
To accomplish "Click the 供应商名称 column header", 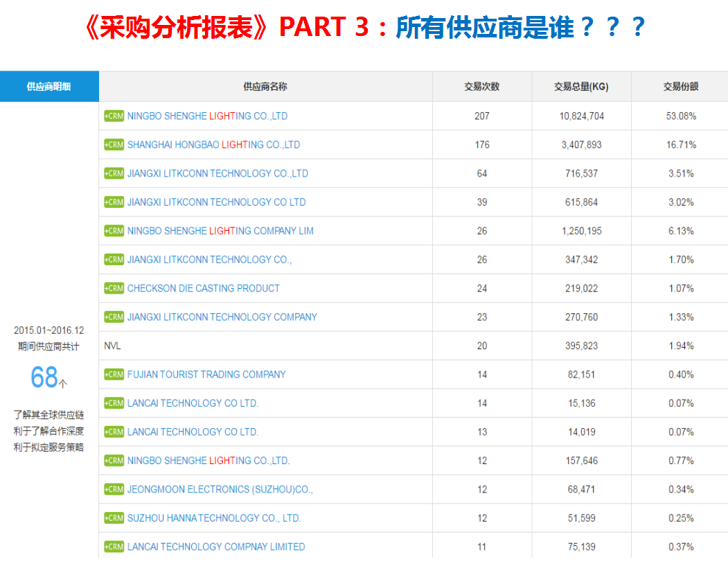I will coord(265,87).
